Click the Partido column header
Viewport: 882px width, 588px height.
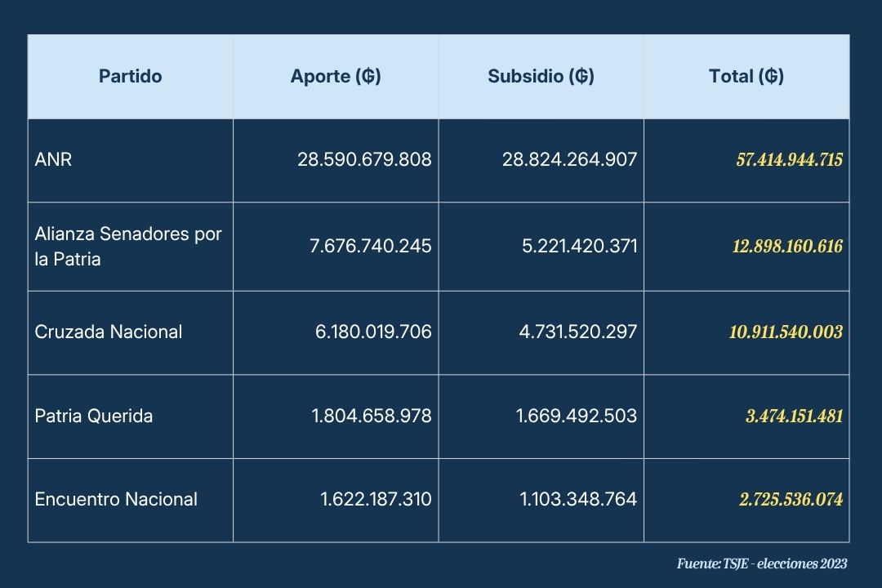coord(131,77)
